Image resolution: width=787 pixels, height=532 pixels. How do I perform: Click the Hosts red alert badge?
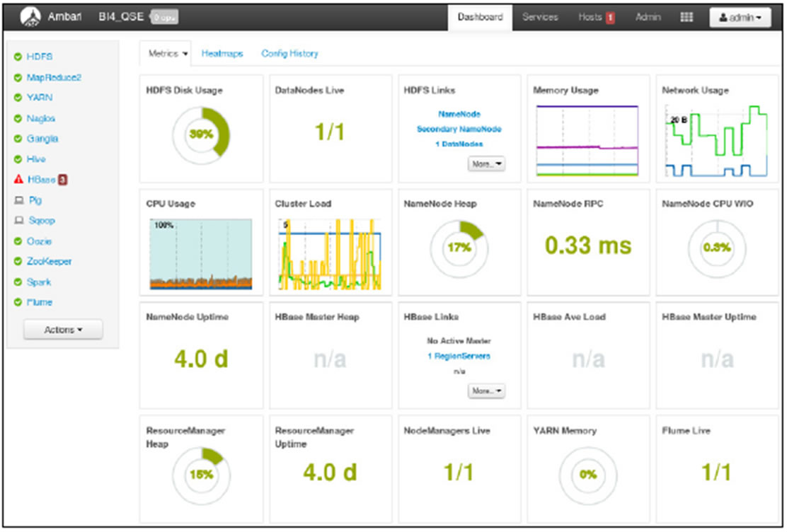point(609,18)
